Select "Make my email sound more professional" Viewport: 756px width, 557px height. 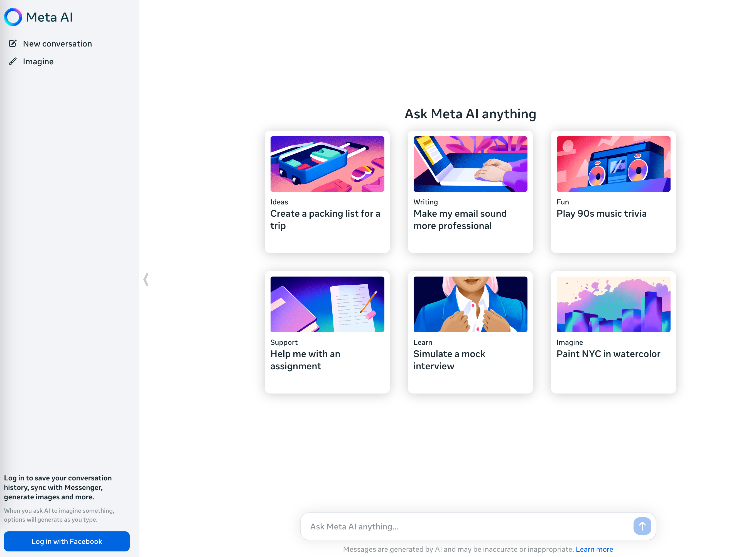(x=460, y=219)
